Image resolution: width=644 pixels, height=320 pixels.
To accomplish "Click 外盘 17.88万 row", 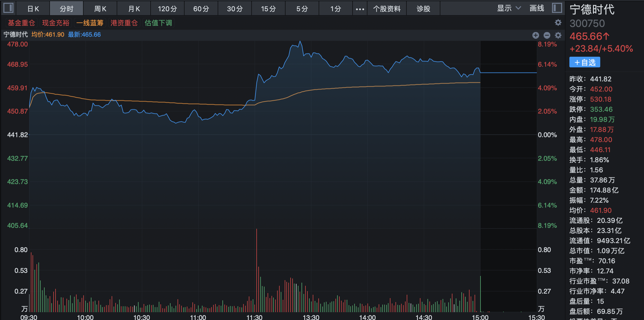I will pos(592,129).
